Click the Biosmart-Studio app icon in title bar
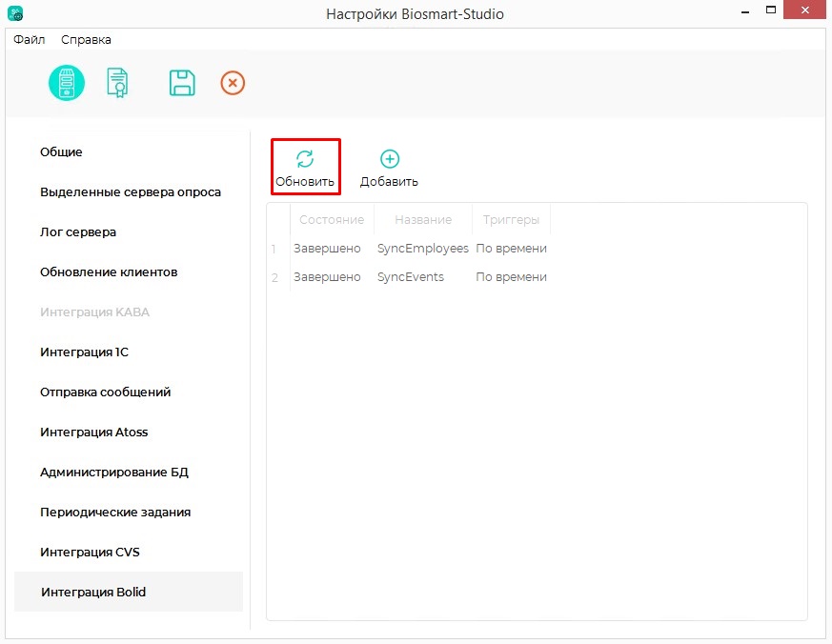The width and height of the screenshot is (832, 644). (15, 13)
